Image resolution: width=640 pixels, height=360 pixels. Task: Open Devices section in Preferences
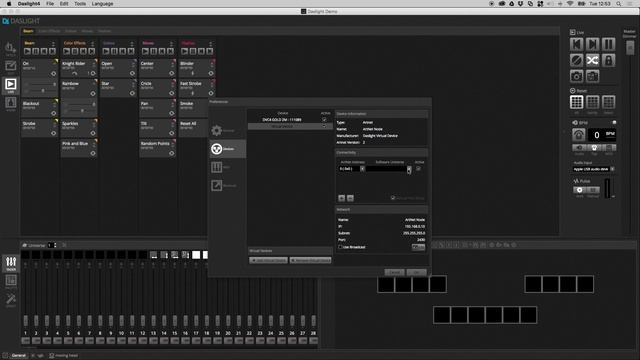point(228,149)
